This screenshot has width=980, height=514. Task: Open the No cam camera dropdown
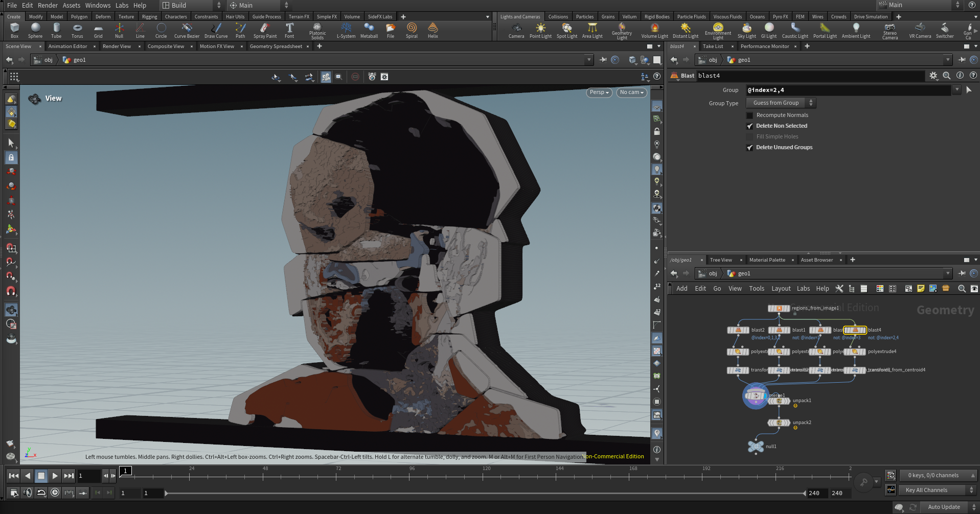click(x=632, y=92)
